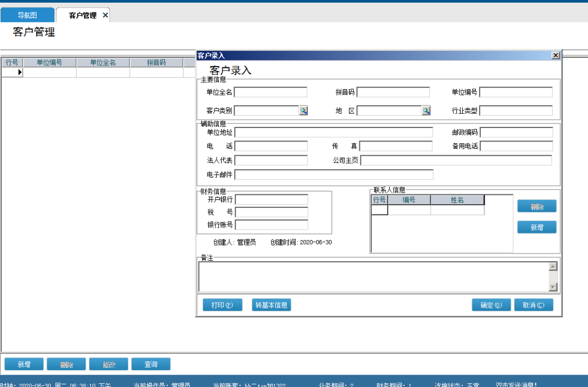
Task: Delete contact with 删除 in 联系人信息
Action: [537, 206]
